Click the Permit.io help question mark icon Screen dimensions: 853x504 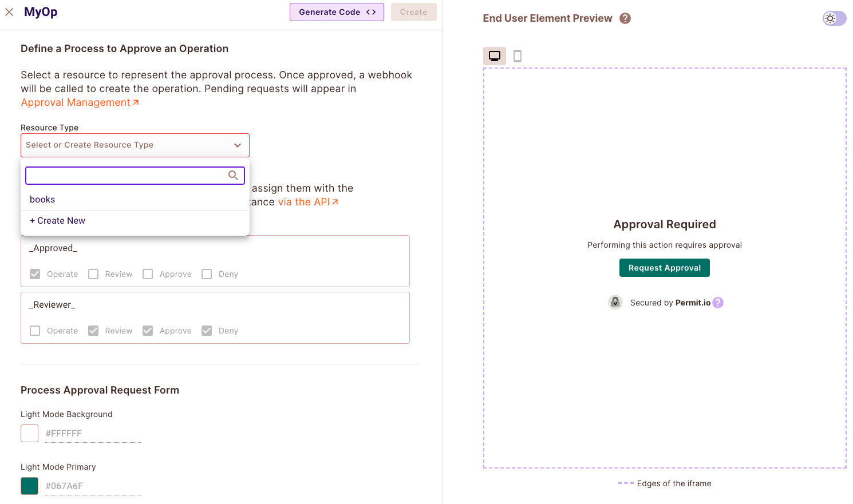[718, 303]
